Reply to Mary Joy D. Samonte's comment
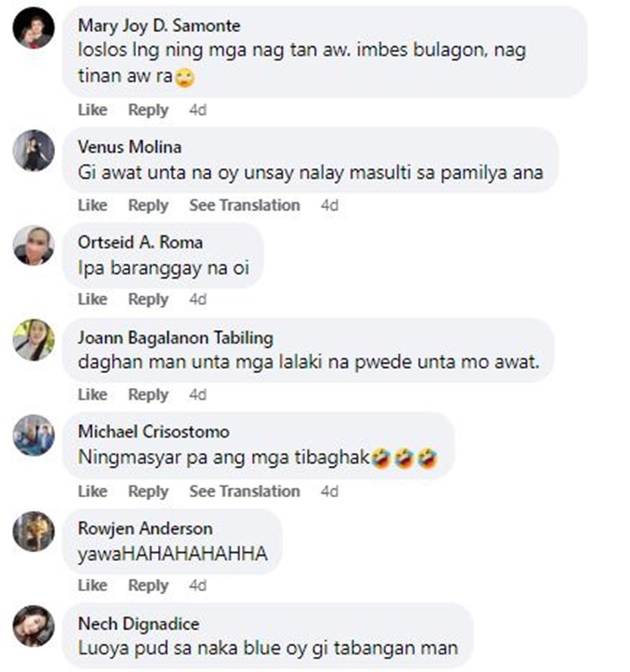This screenshot has height=672, width=630. [x=149, y=110]
